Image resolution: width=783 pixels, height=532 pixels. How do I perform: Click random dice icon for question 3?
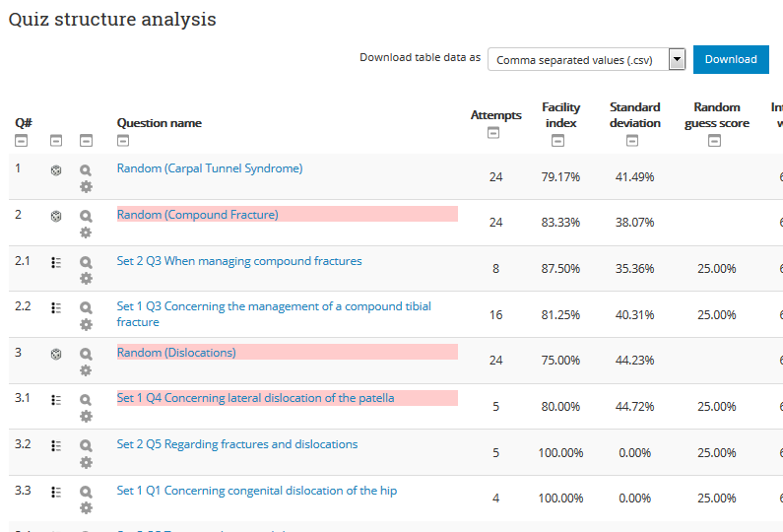click(x=56, y=354)
